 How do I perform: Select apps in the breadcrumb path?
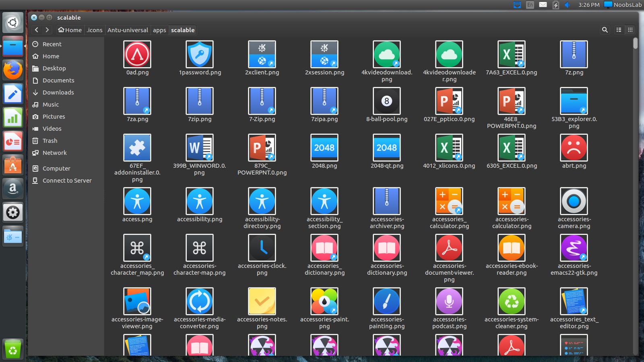[x=159, y=30]
